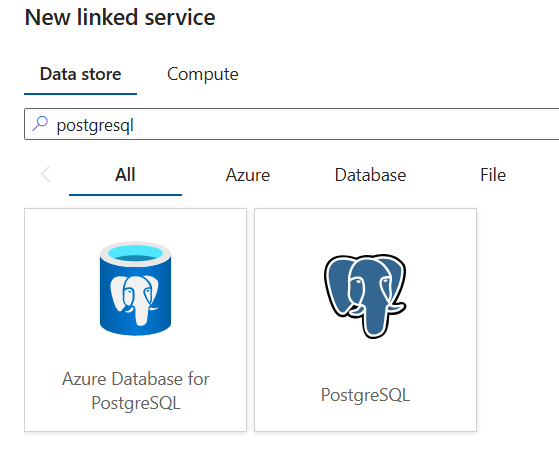
Task: Click the magnifier search icon
Action: point(40,124)
